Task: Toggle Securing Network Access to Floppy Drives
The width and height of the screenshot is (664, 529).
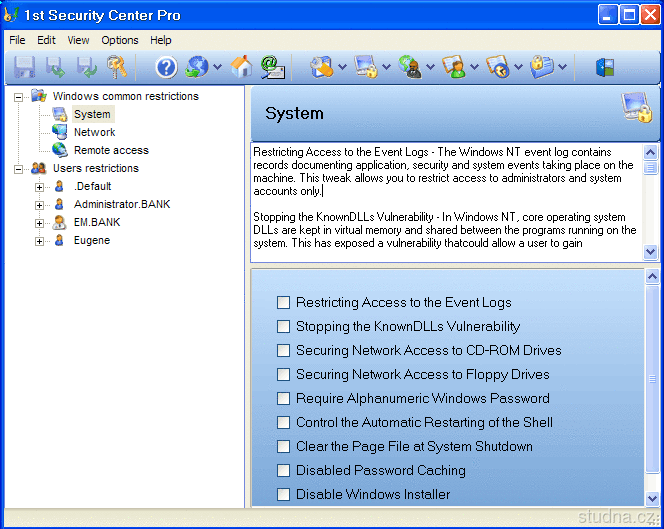Action: pyautogui.click(x=283, y=374)
